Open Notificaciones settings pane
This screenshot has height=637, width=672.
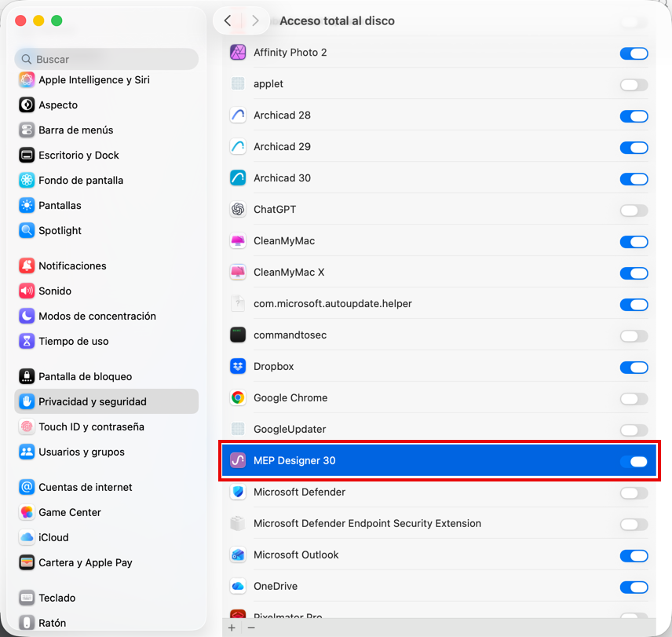click(x=106, y=265)
